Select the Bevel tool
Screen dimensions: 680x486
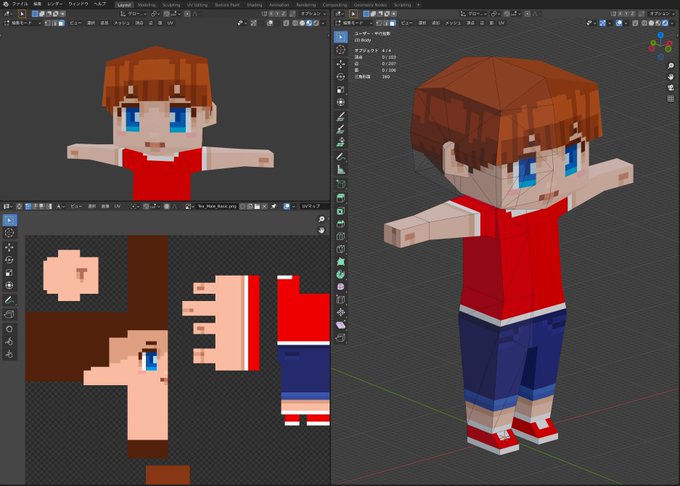pyautogui.click(x=341, y=224)
